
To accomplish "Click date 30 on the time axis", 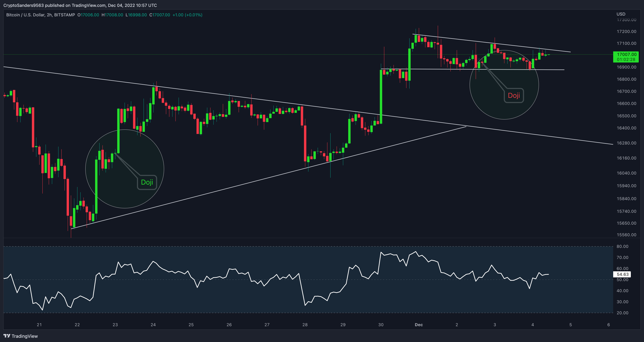I will click(381, 325).
